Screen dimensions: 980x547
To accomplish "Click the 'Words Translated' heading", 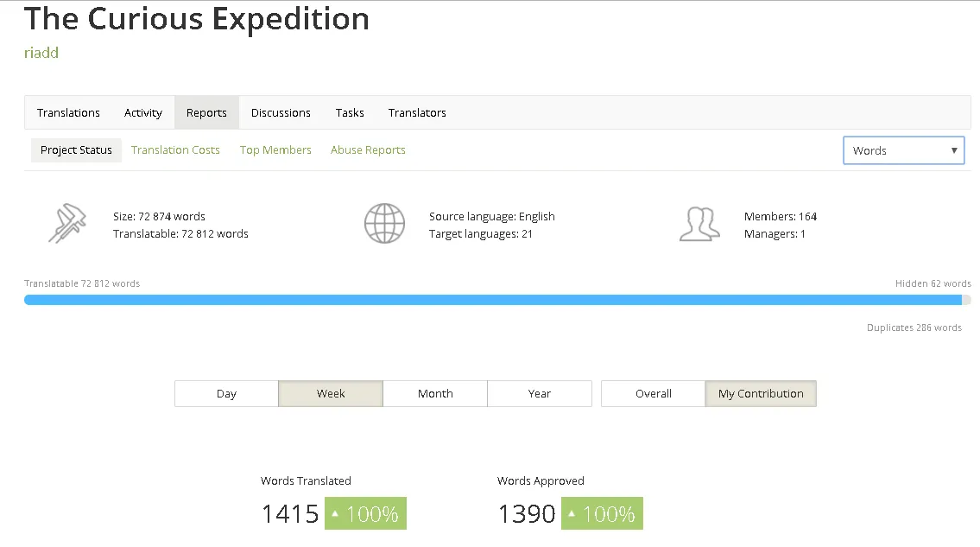I will pos(306,480).
